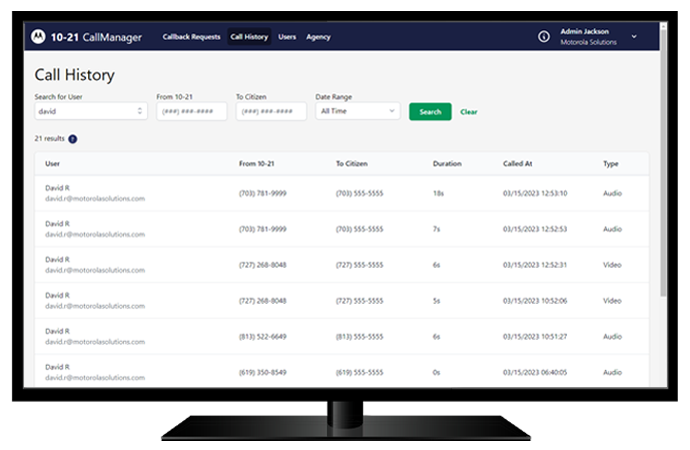The image size is (690, 450).
Task: Open the Search for User combo box
Action: [x=91, y=112]
